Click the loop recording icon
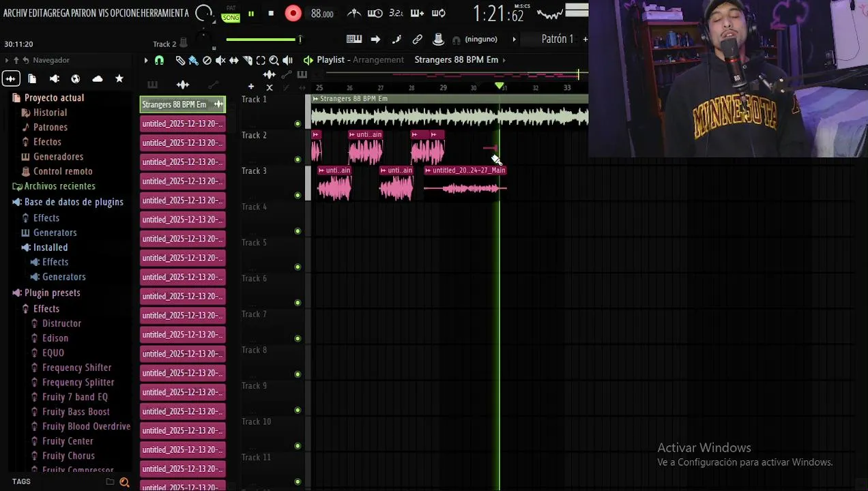868x491 pixels. click(439, 13)
